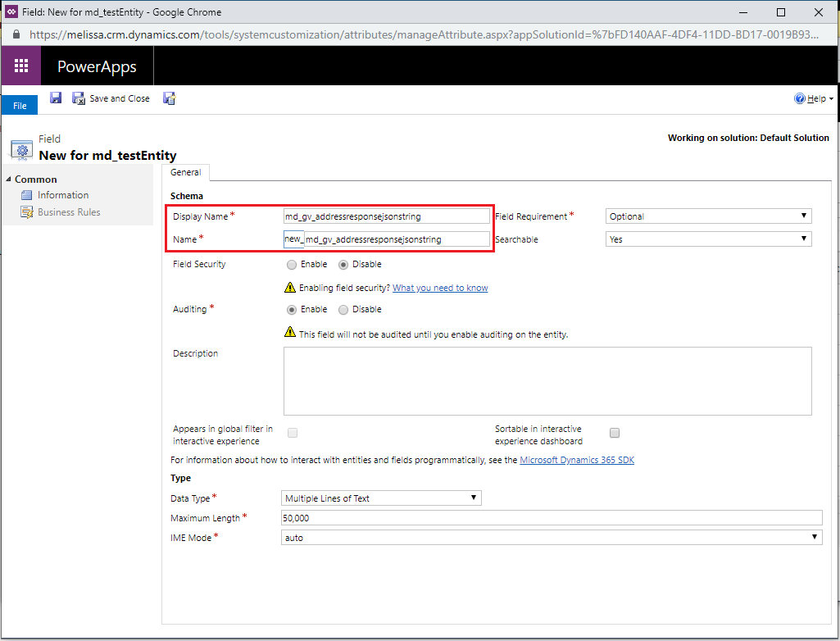Open Business Rules in the Common navigation
The width and height of the screenshot is (840, 641).
point(69,212)
